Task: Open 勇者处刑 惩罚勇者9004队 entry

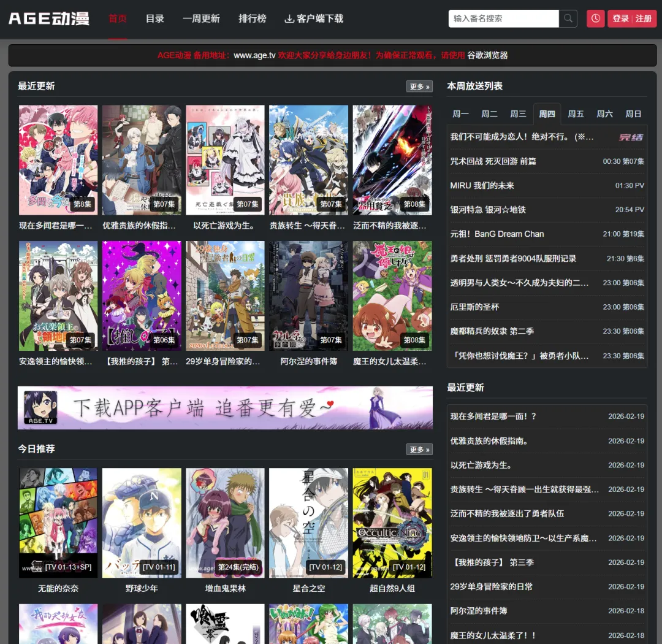Action: pos(547,259)
